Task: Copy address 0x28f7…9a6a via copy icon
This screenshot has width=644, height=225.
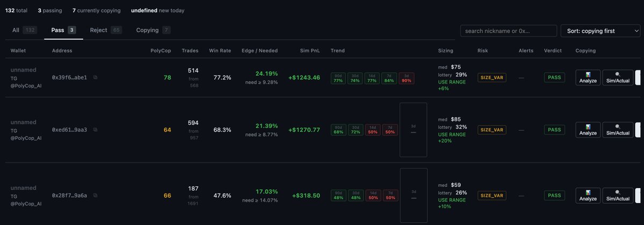Action: click(x=95, y=196)
